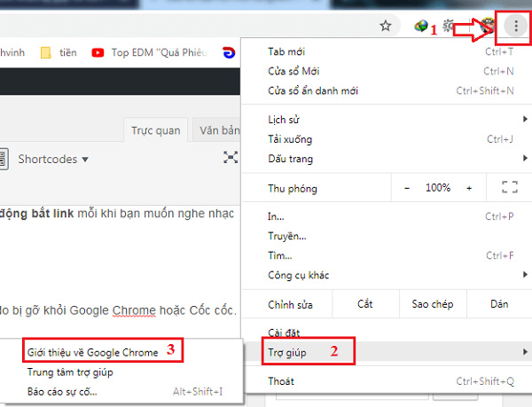The width and height of the screenshot is (532, 407).
Task: Open the YouTube bookmark Top EDM
Action: pyautogui.click(x=149, y=52)
